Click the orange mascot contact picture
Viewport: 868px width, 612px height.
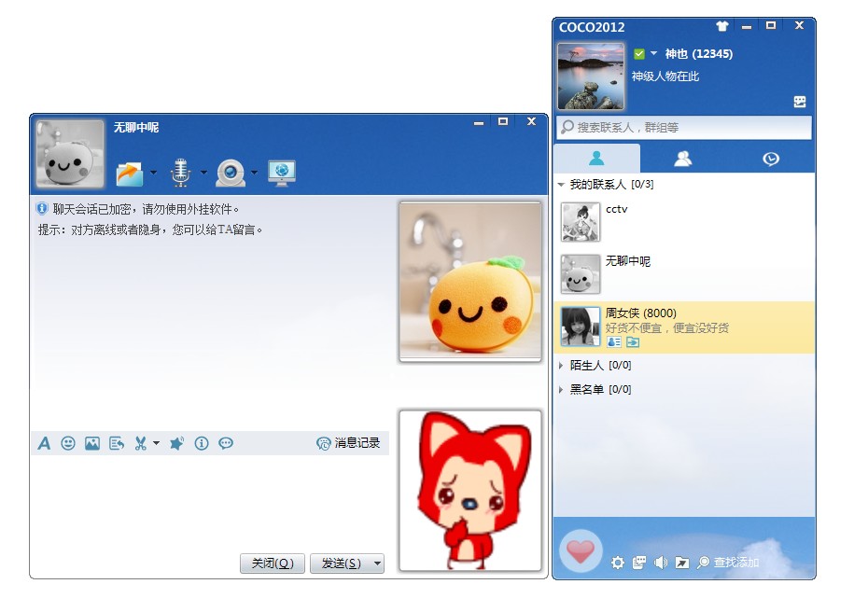pyautogui.click(x=470, y=282)
